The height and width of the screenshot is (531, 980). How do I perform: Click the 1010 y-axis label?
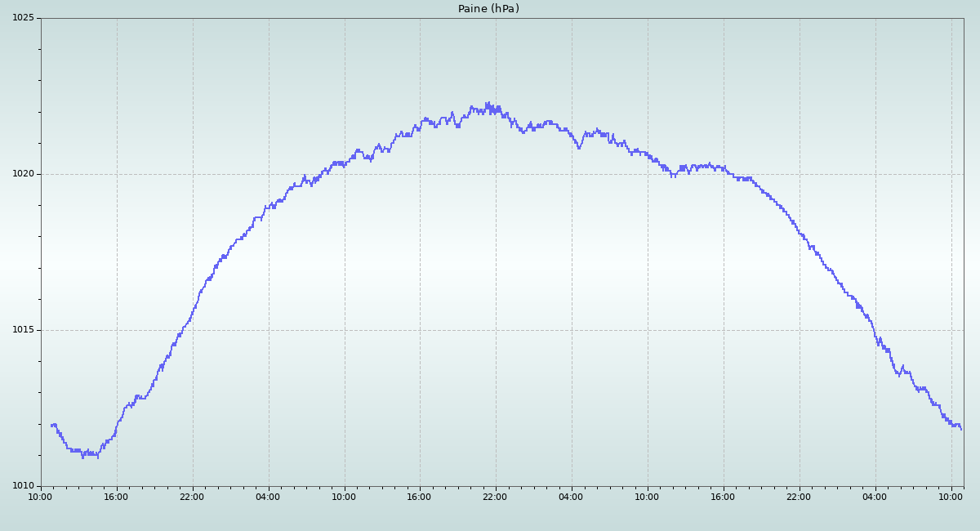coord(22,486)
